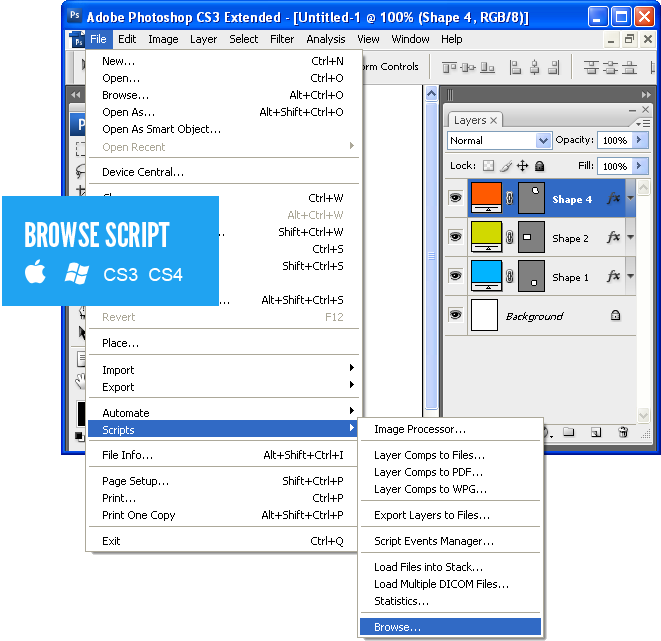Collapse panel dock with the double-arrow icon
661x641 pixels.
click(x=646, y=95)
